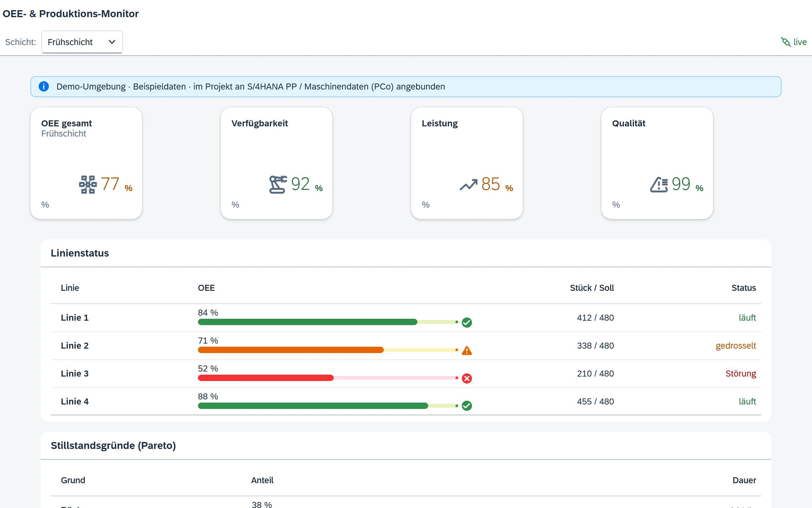Screen dimensions: 812x508
Task: Click the OEE column header
Action: click(x=206, y=288)
